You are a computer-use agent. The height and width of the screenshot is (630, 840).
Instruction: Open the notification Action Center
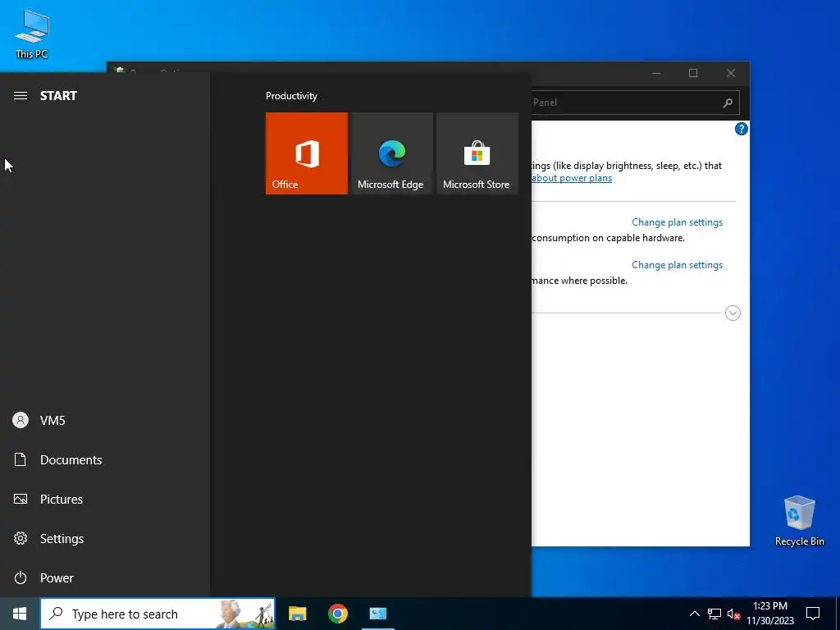813,614
